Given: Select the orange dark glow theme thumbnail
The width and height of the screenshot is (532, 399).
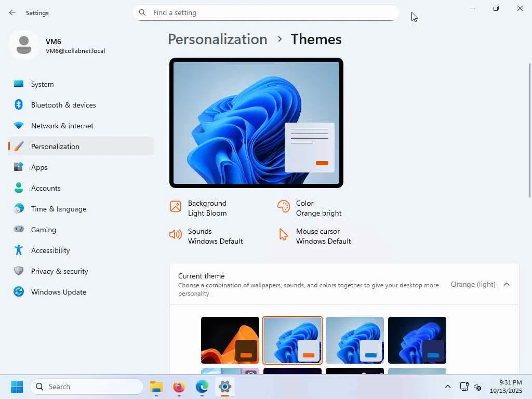Looking at the screenshot, I should point(230,340).
